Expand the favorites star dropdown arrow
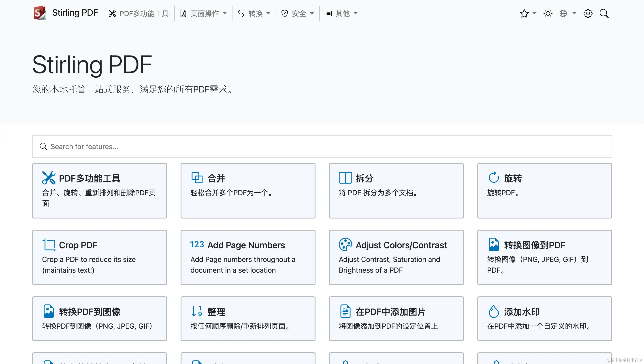 pyautogui.click(x=534, y=13)
